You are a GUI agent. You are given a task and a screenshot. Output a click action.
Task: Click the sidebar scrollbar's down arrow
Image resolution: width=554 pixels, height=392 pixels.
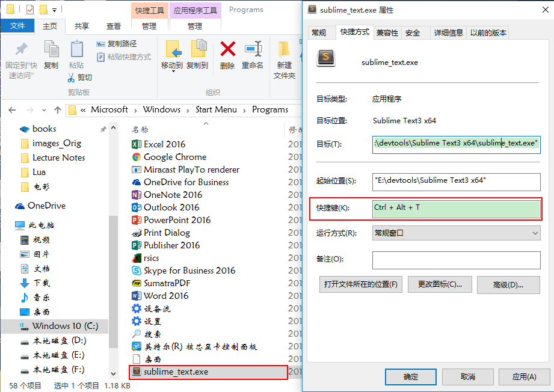[113, 373]
